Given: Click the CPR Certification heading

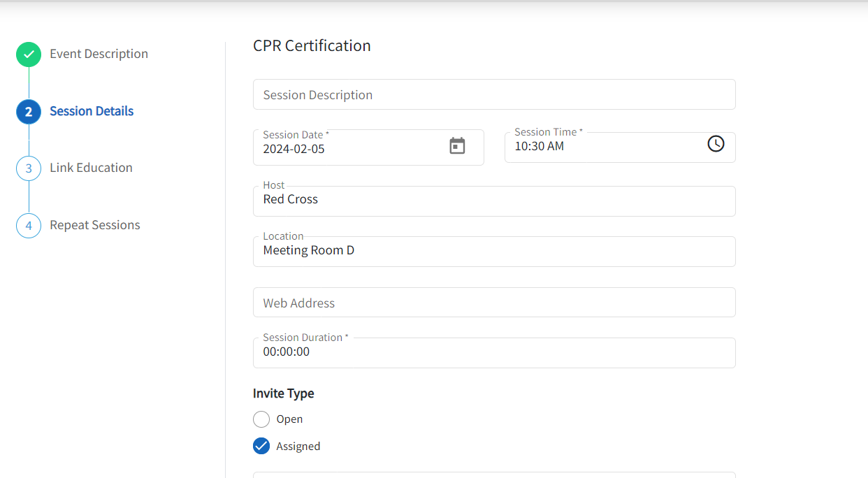Looking at the screenshot, I should point(312,46).
